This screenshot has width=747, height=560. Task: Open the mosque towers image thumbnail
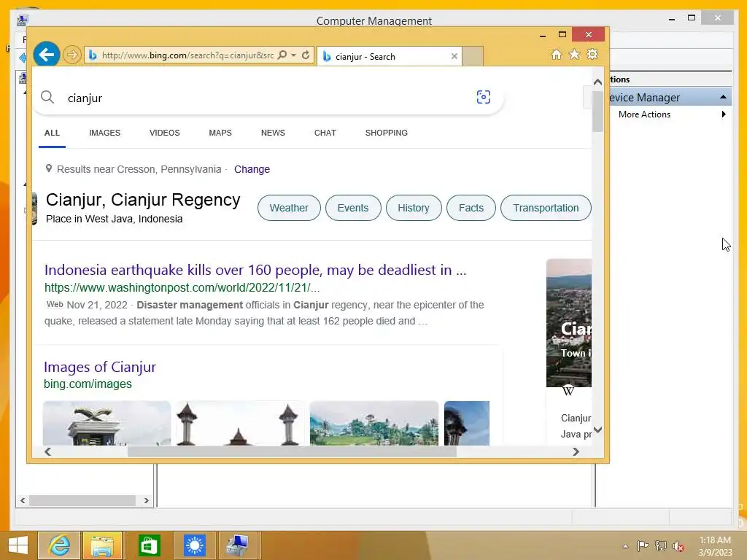240,423
